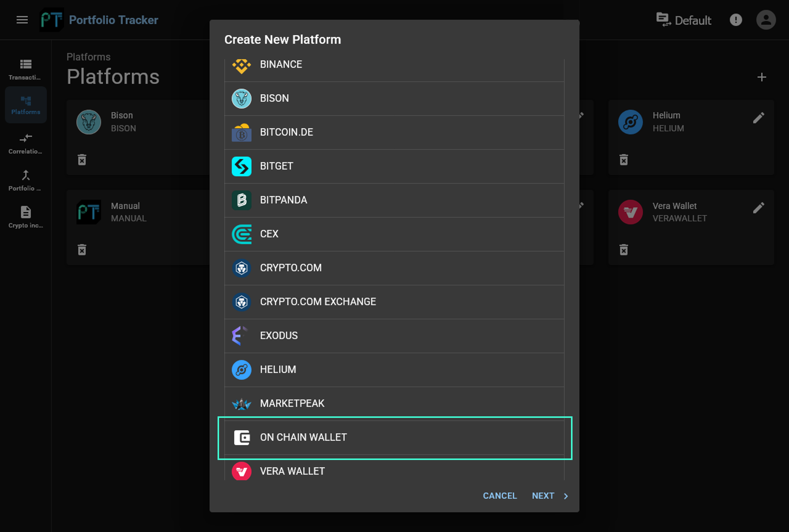Image resolution: width=789 pixels, height=532 pixels.
Task: Choose BISON from the platform list
Action: point(394,98)
